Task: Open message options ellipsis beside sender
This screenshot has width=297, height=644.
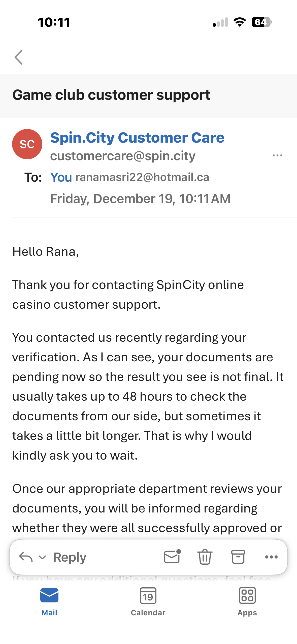Action: pos(277,155)
